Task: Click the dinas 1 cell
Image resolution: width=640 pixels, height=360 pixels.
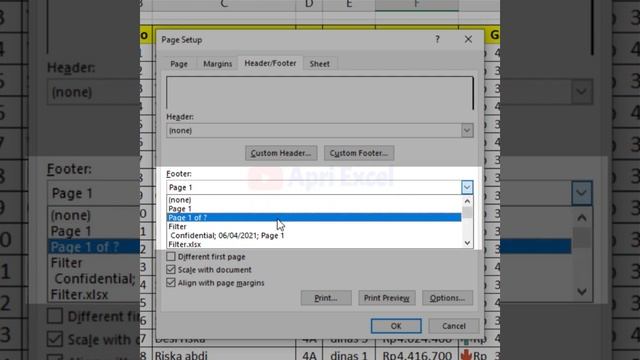Action: [349, 354]
